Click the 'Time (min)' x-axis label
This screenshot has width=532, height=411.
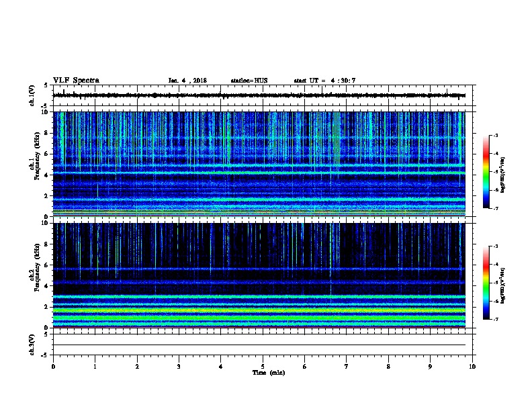tap(269, 373)
